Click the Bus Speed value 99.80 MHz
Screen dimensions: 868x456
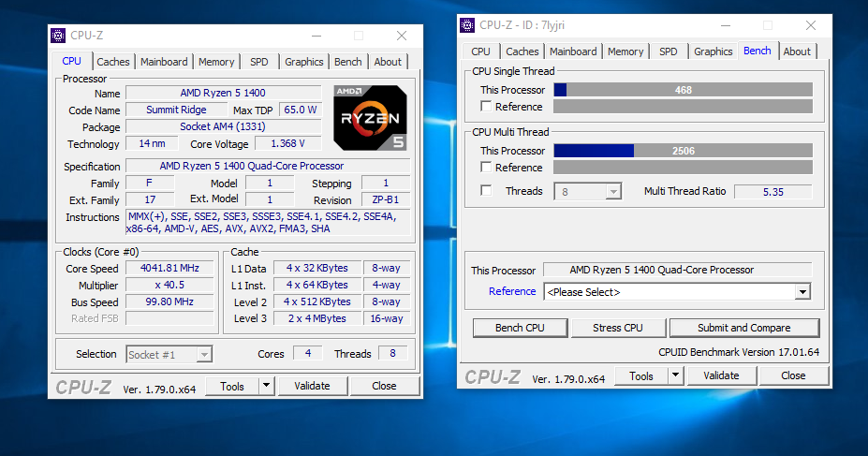(169, 302)
